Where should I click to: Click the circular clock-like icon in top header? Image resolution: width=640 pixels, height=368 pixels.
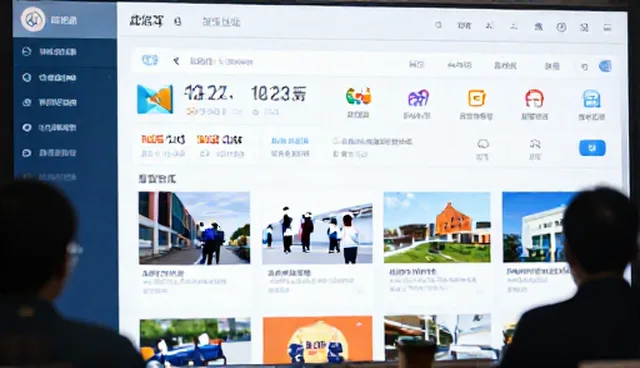click(561, 27)
